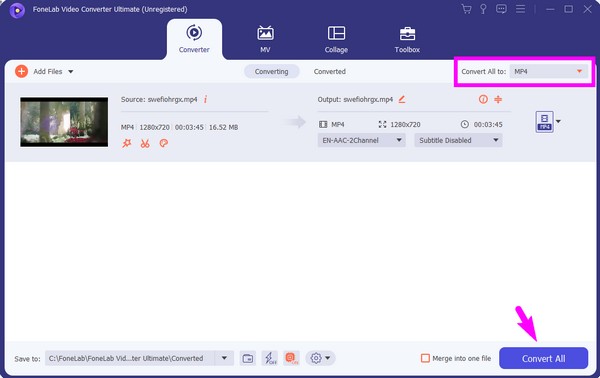Viewport: 600px width, 378px height.
Task: Expand the Add Files dropdown arrow
Action: 71,72
